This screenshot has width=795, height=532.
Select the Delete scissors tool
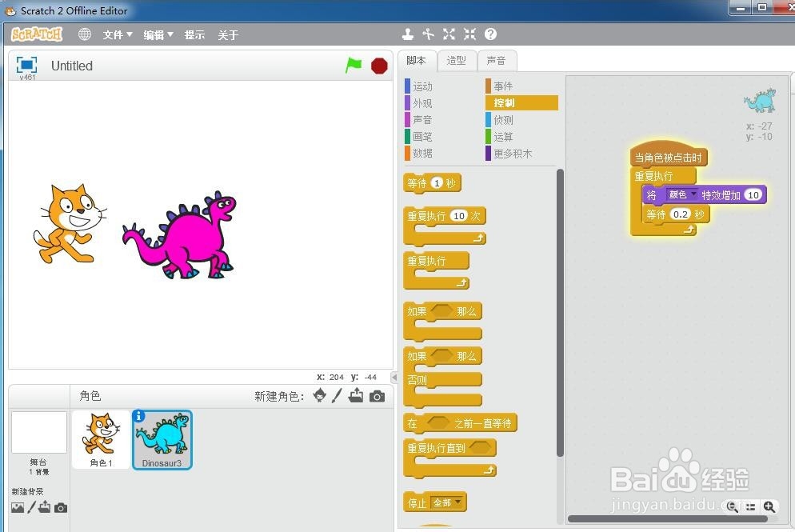pyautogui.click(x=429, y=34)
